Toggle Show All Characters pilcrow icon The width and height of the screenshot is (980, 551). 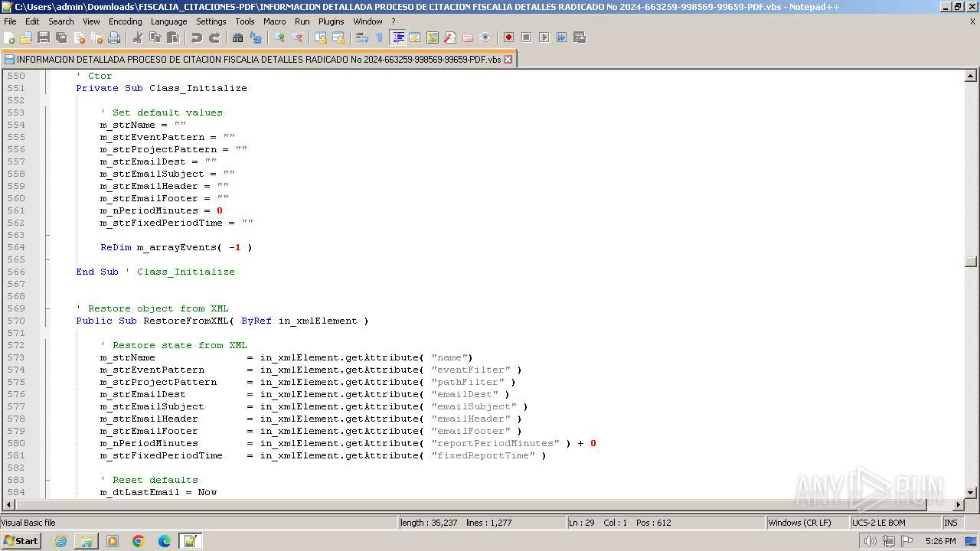coord(379,37)
